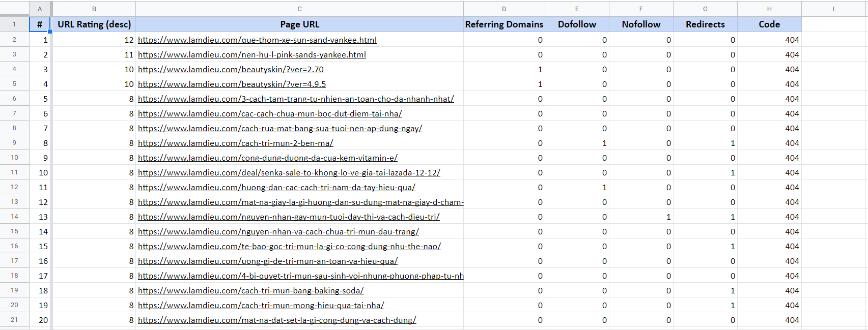868x330 pixels.
Task: Open the te-bao-goc-tri-mun link
Action: point(289,246)
